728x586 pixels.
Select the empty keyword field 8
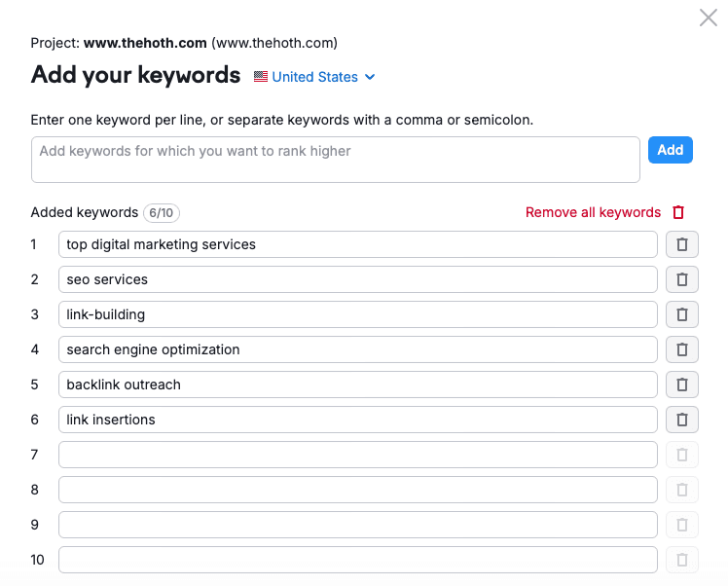357,490
